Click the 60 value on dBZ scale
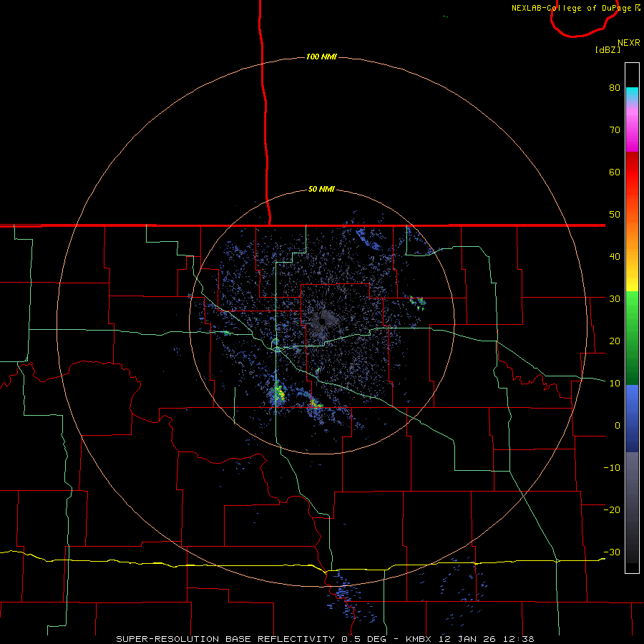Image resolution: width=644 pixels, height=644 pixels. pos(615,172)
